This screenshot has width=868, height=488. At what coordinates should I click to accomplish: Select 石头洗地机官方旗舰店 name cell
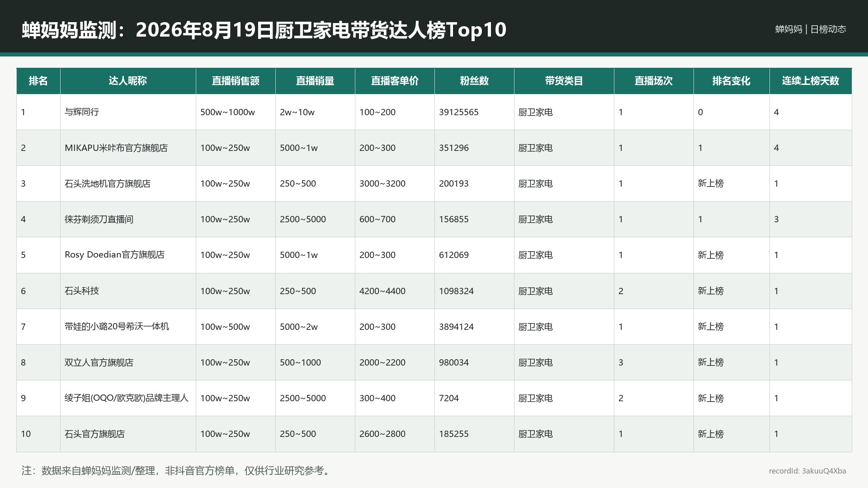click(x=128, y=183)
